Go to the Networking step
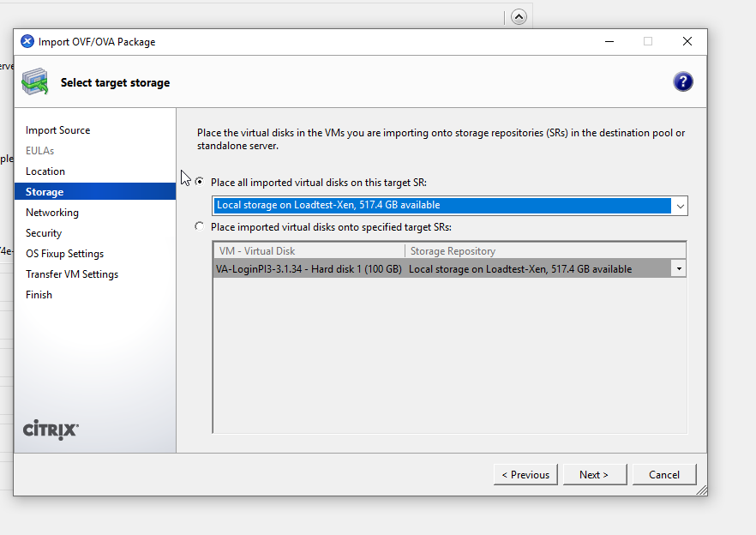The image size is (756, 535). (x=52, y=213)
